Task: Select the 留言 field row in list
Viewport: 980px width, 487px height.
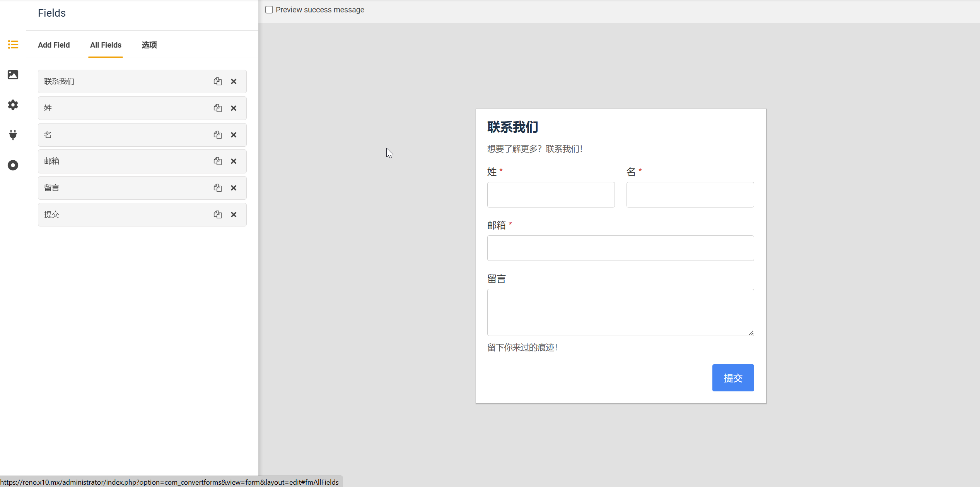Action: point(124,188)
